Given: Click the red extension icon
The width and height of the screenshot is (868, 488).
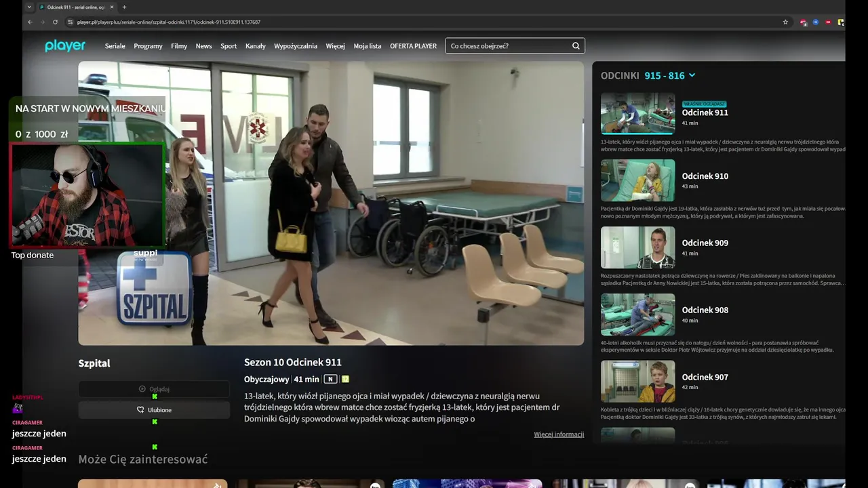Looking at the screenshot, I should click(x=828, y=22).
